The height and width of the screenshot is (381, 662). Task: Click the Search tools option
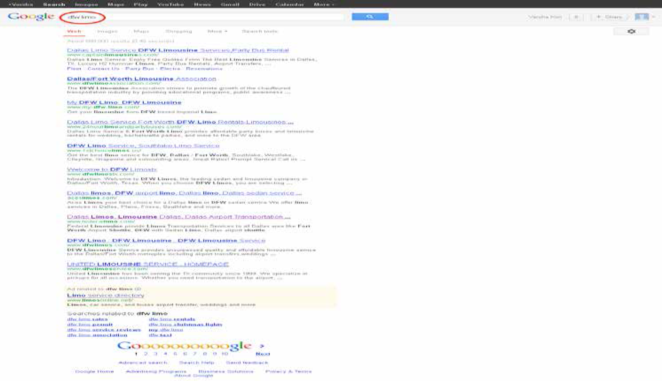tap(260, 31)
